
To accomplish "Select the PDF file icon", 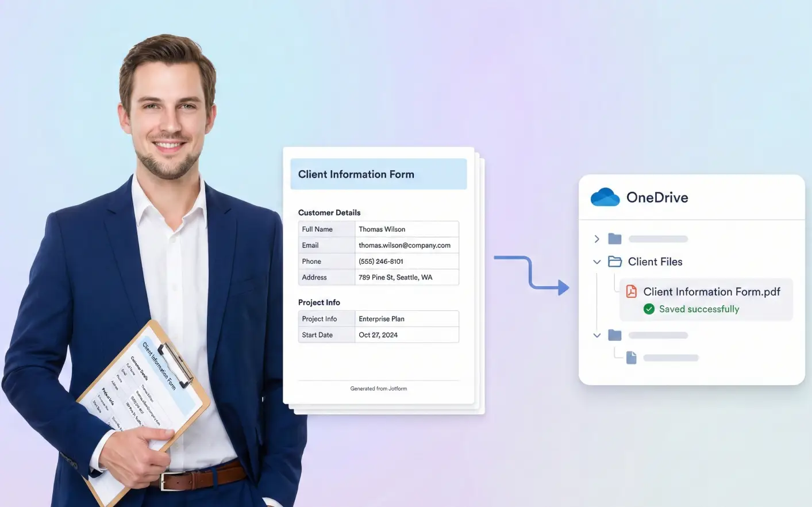I will (x=631, y=291).
